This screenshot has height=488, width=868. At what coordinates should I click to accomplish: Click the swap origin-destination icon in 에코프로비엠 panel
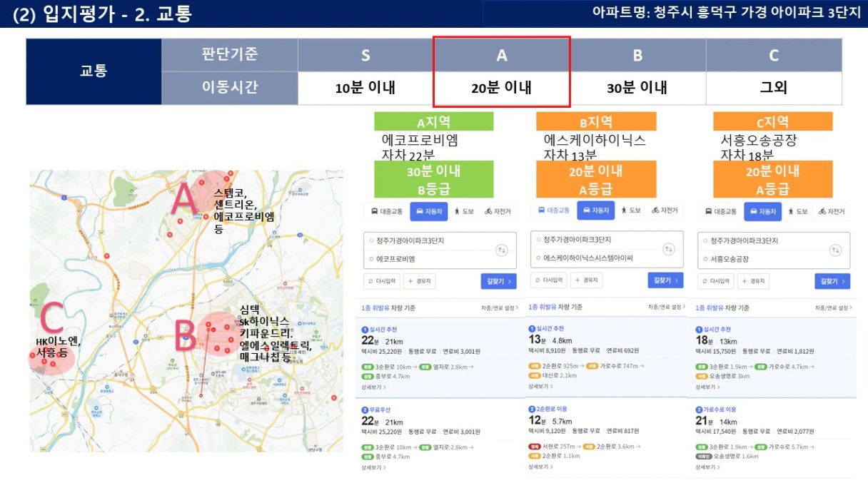(502, 250)
